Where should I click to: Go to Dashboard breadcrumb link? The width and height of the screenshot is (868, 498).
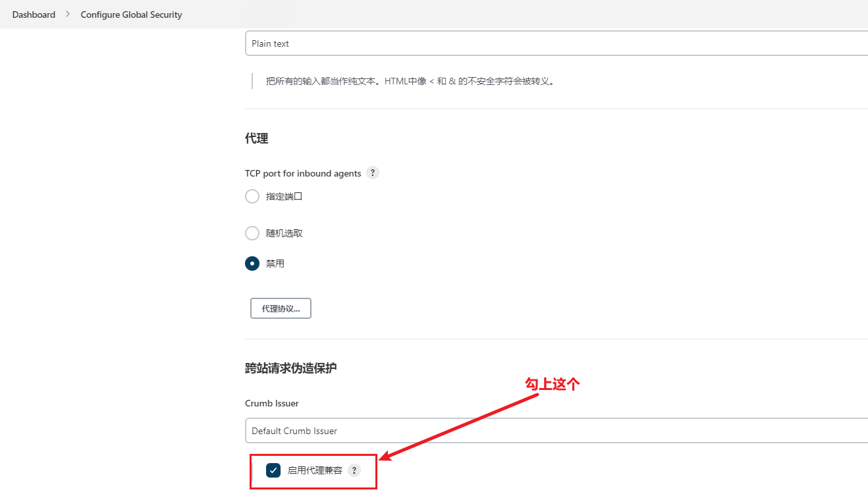pos(34,14)
